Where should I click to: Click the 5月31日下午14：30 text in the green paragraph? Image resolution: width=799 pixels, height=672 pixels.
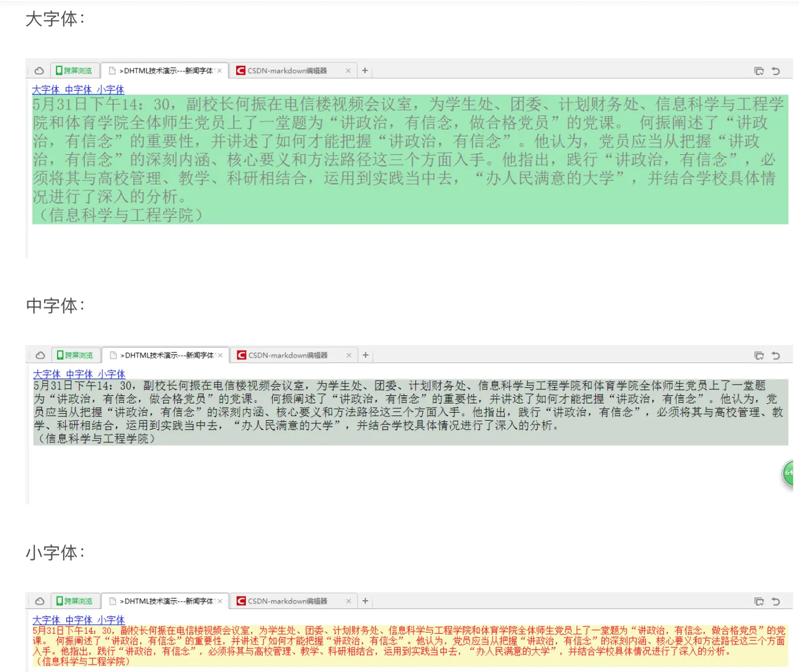click(102, 104)
